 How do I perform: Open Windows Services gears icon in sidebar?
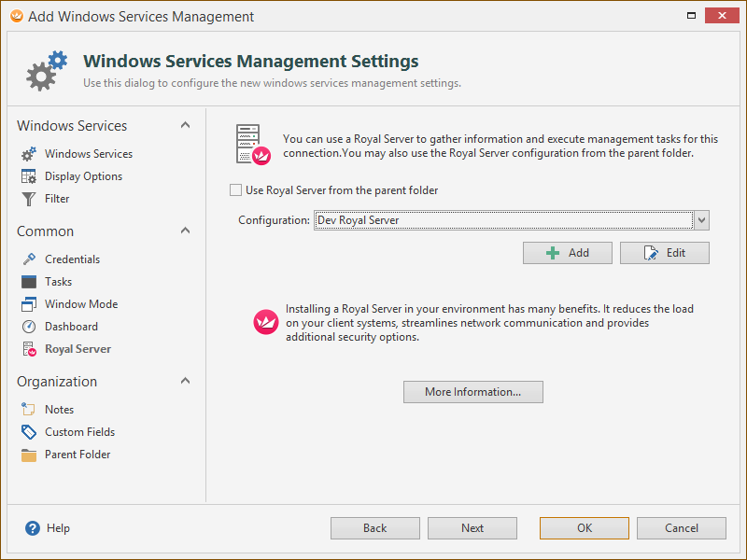click(x=29, y=154)
